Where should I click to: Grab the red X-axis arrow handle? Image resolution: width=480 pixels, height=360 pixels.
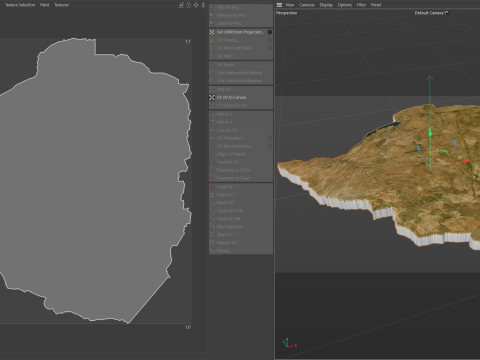coord(466,161)
